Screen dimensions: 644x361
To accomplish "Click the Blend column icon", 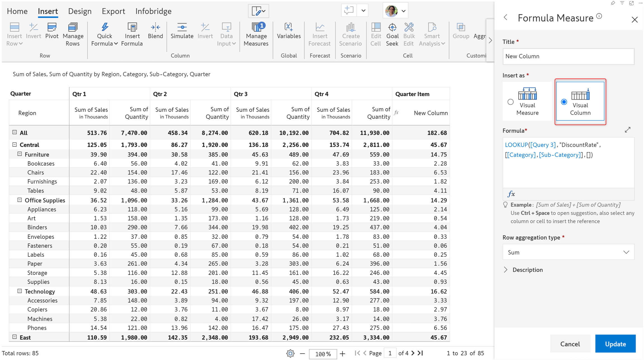I will tap(155, 31).
